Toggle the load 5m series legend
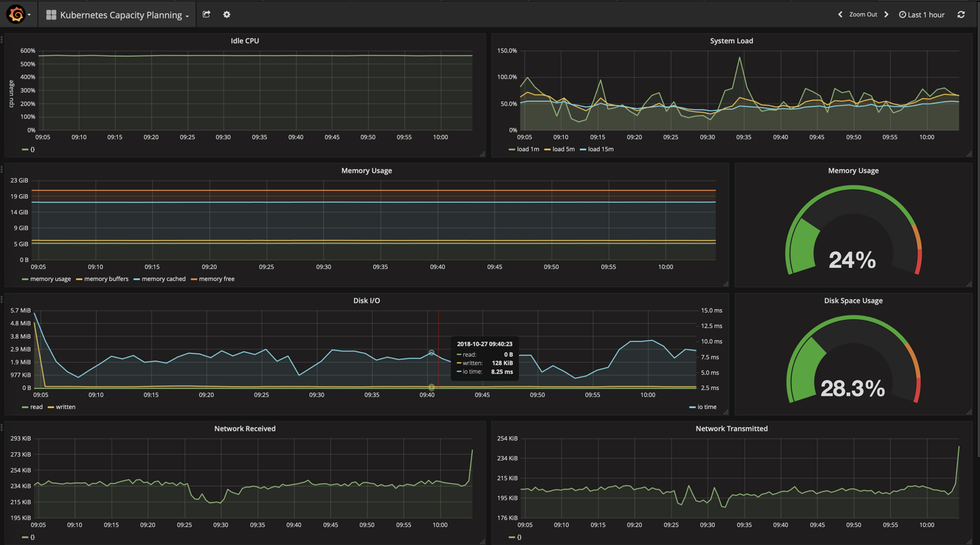 pos(563,149)
